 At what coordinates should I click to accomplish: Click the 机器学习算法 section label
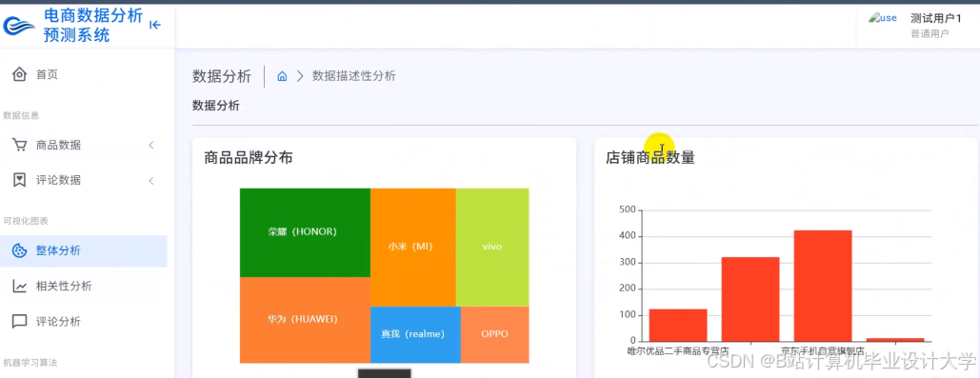[x=30, y=363]
